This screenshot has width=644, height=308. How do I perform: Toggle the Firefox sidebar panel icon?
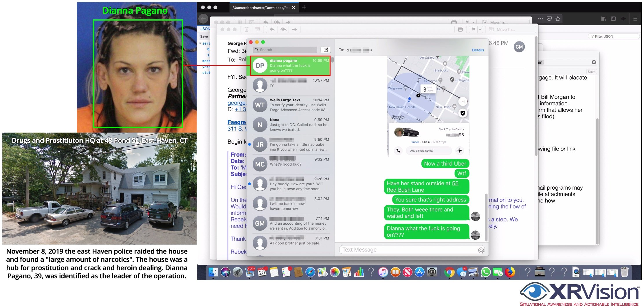coord(613,19)
